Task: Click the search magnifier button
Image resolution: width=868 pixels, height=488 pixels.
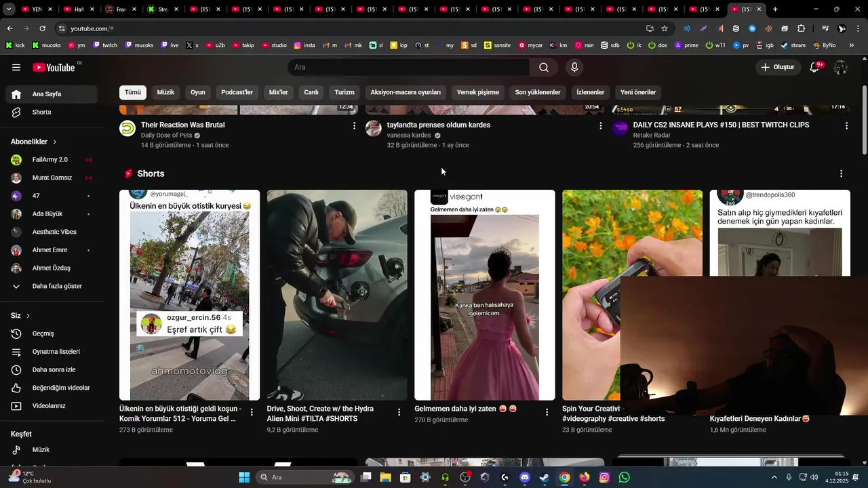Action: pyautogui.click(x=544, y=67)
